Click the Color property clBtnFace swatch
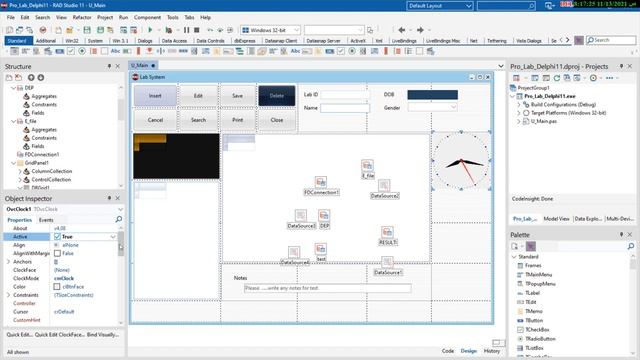The height and width of the screenshot is (360, 640). (x=57, y=287)
